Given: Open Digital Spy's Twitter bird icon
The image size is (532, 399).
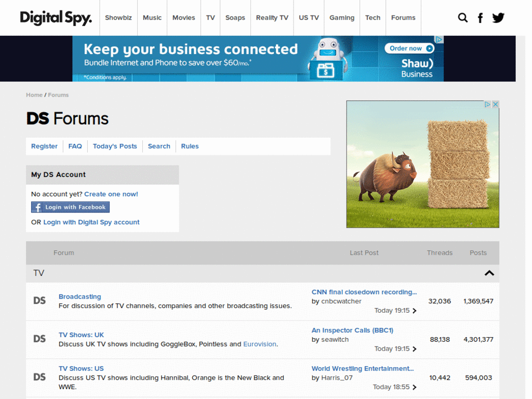Looking at the screenshot, I should pos(498,18).
